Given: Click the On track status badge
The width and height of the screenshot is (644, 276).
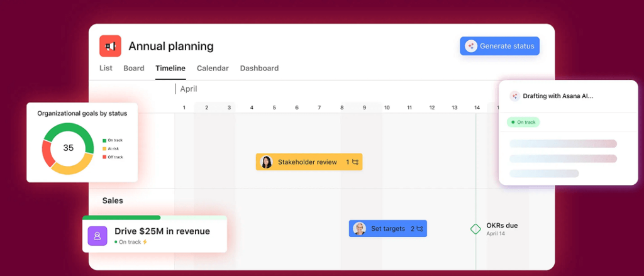Looking at the screenshot, I should [x=523, y=122].
